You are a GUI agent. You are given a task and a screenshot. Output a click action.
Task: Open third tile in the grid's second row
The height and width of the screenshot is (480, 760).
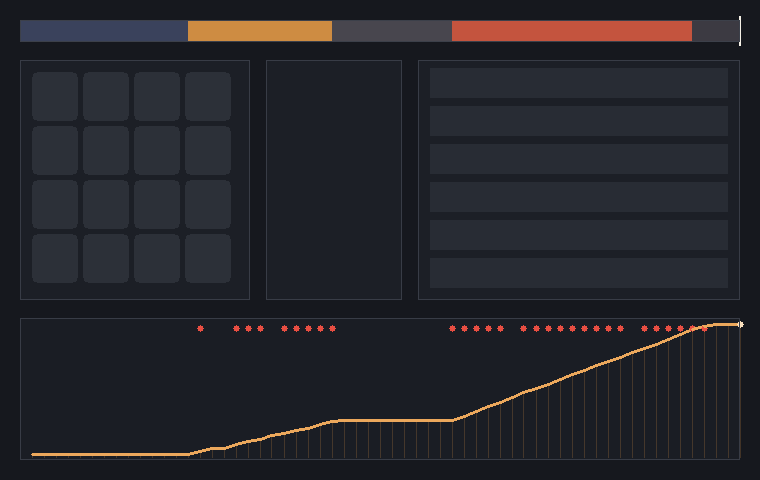click(x=157, y=150)
